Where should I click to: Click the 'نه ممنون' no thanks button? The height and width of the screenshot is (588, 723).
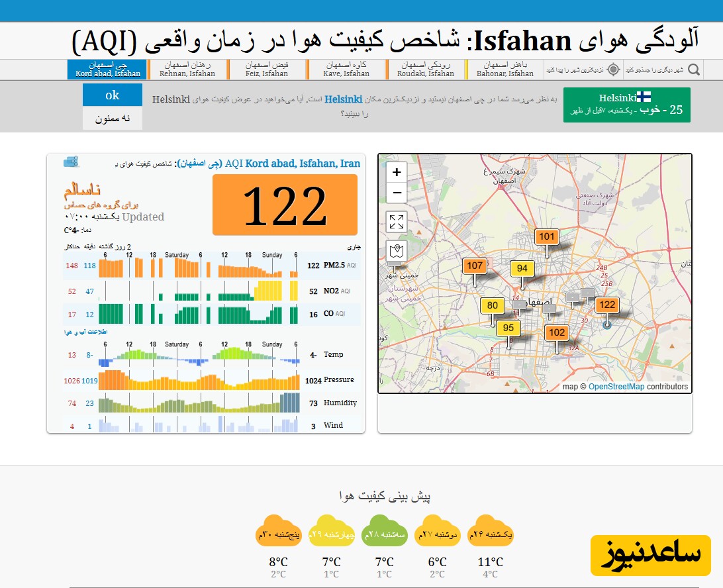[113, 119]
